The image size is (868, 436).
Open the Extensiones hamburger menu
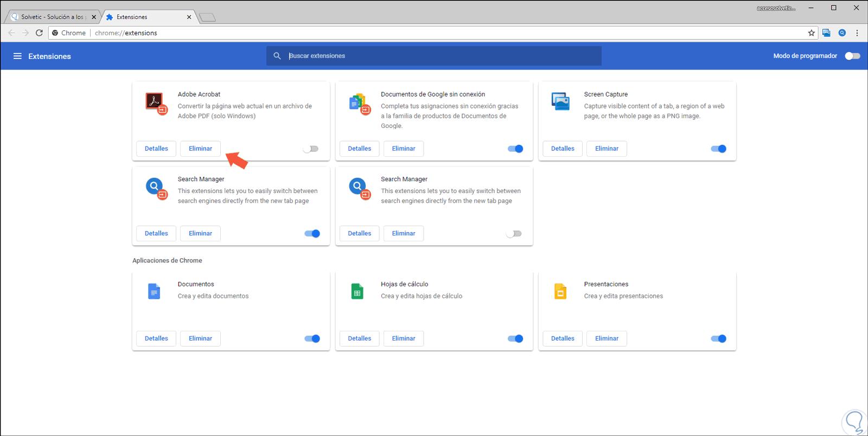point(17,56)
